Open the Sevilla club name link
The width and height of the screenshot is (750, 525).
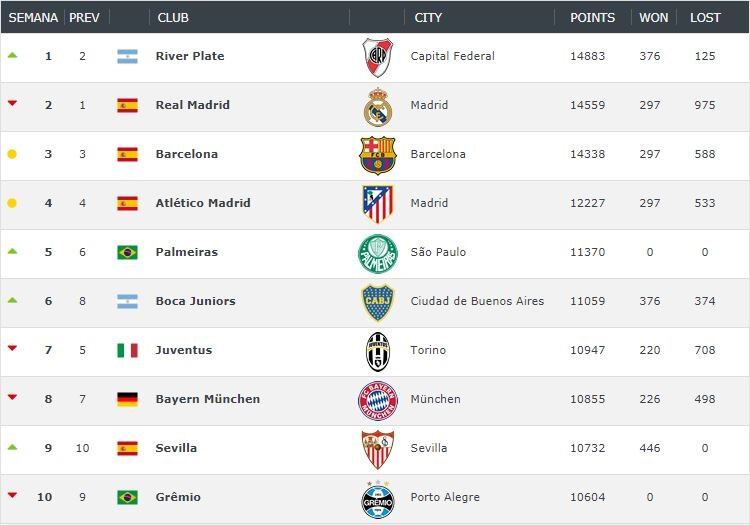(176, 448)
